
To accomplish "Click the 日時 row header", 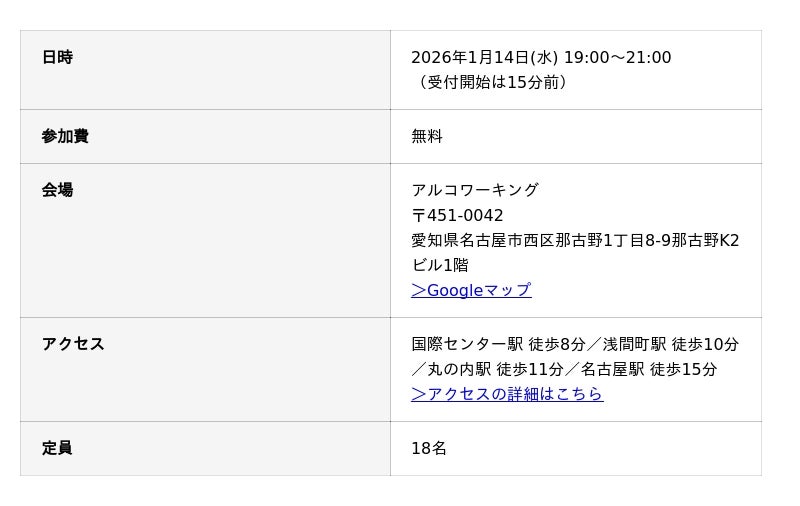I will tap(57, 57).
